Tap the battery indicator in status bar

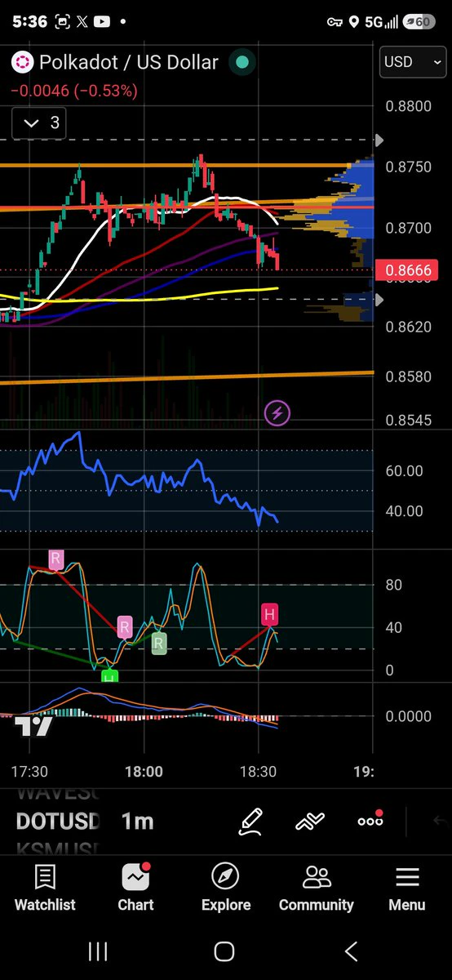[419, 22]
